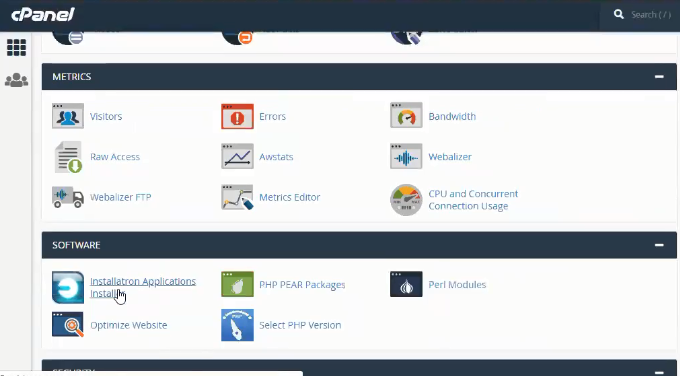The image size is (680, 376).
Task: Open the home grid icon in sidebar
Action: click(16, 47)
